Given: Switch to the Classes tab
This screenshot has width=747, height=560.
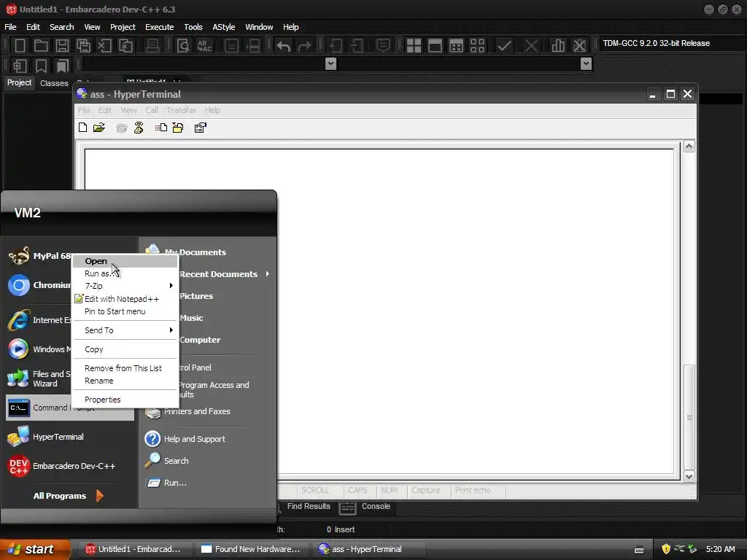Looking at the screenshot, I should 54,83.
